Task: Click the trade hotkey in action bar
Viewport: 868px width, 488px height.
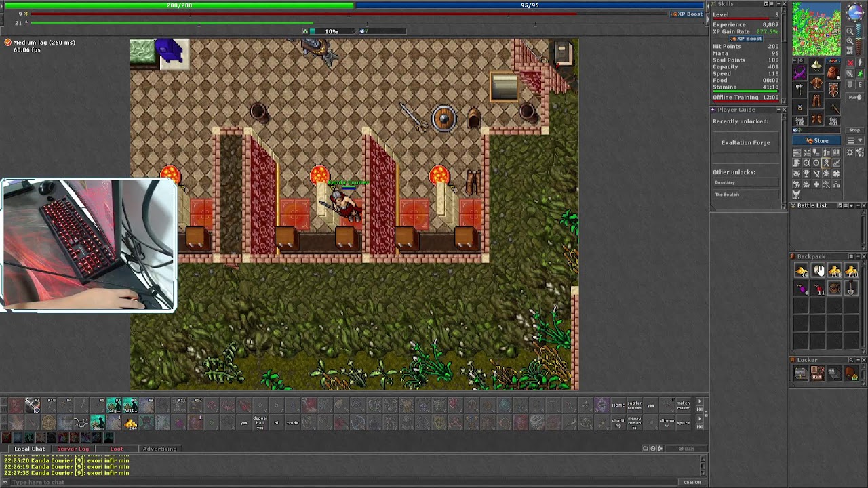Action: tap(292, 422)
